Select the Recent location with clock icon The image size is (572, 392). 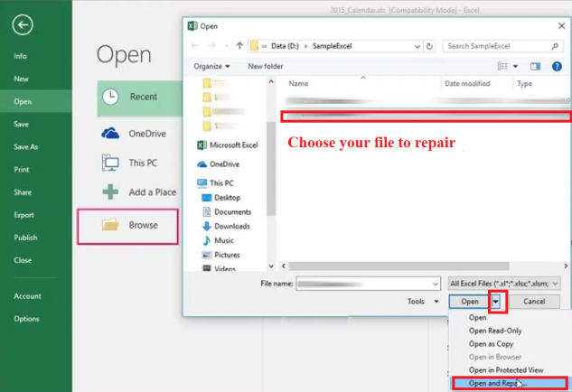pos(139,98)
